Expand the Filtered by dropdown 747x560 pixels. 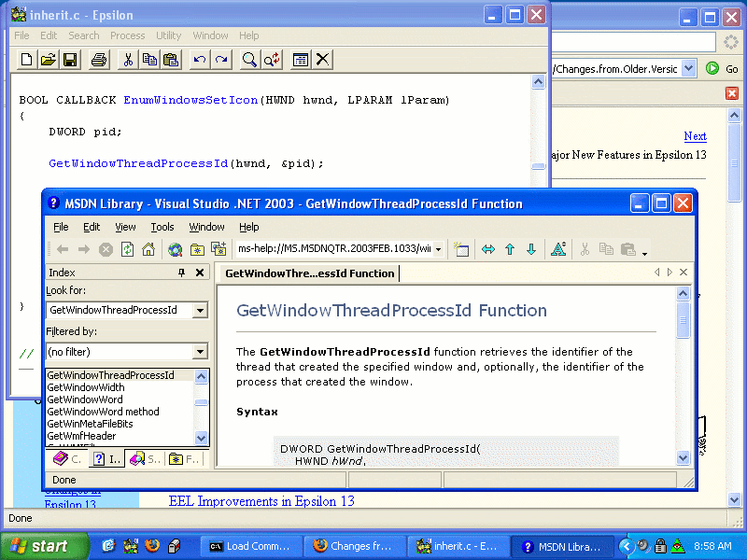[200, 352]
